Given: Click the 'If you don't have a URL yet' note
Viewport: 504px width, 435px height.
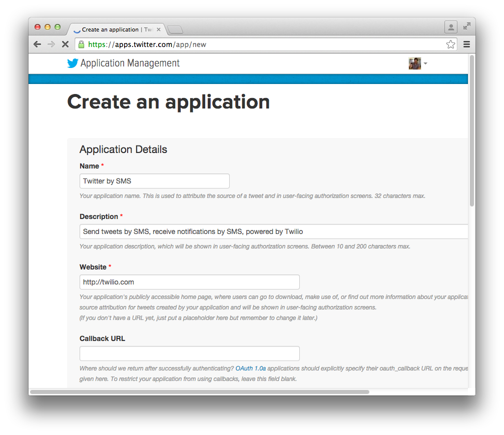Looking at the screenshot, I should [198, 318].
